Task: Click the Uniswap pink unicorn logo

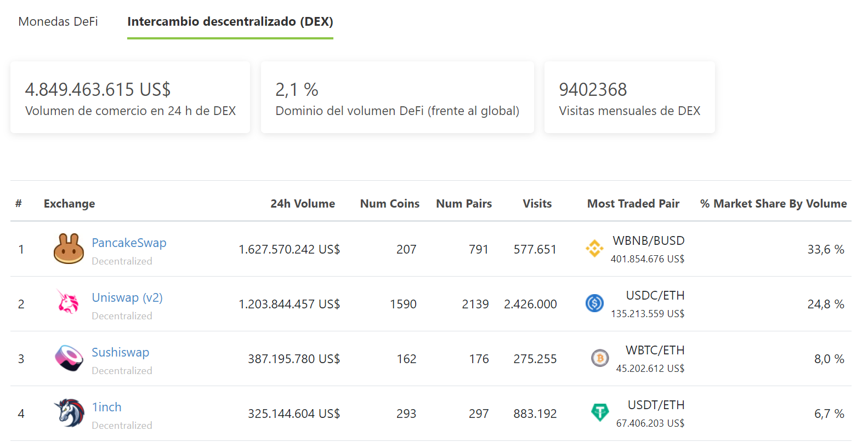Action: tap(69, 302)
